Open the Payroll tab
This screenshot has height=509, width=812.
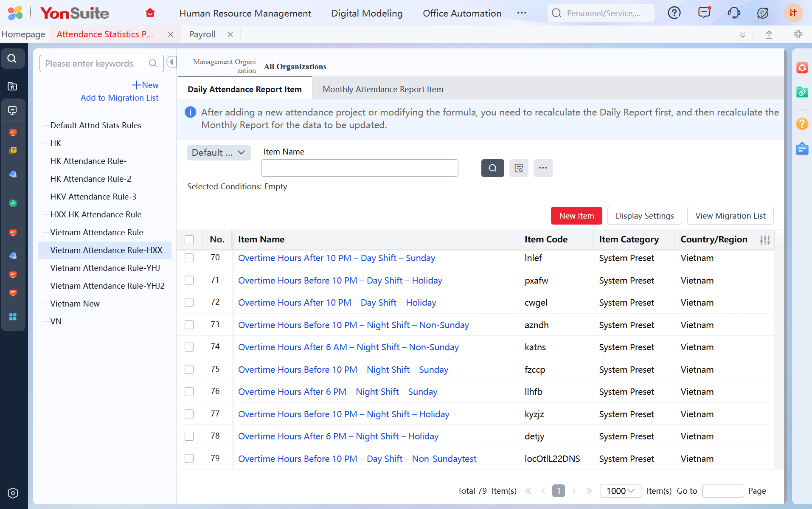pyautogui.click(x=202, y=34)
